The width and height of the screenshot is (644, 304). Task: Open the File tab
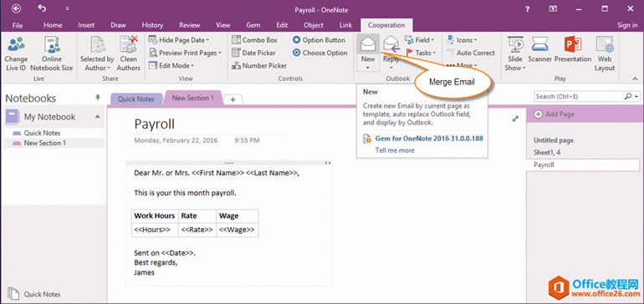pyautogui.click(x=18, y=25)
